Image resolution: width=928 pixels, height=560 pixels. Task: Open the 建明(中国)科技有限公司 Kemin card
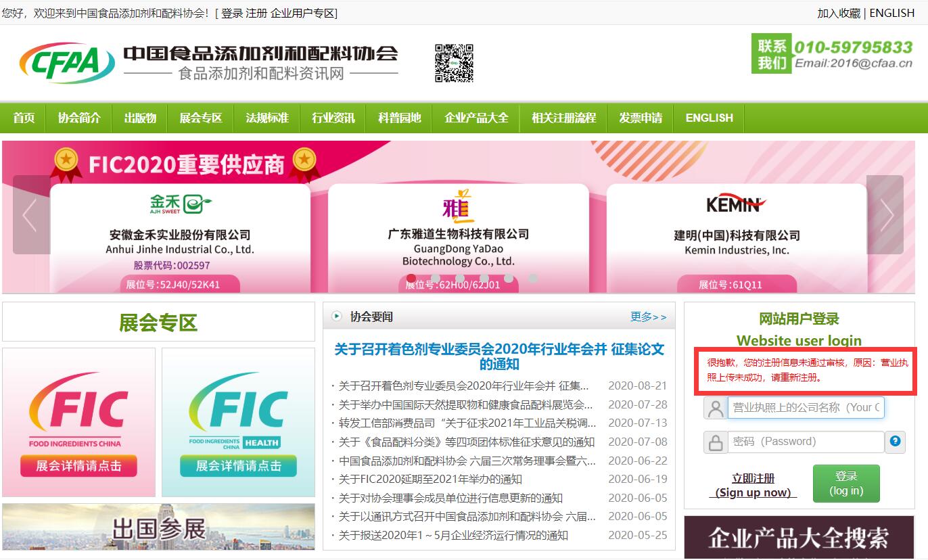(x=737, y=237)
